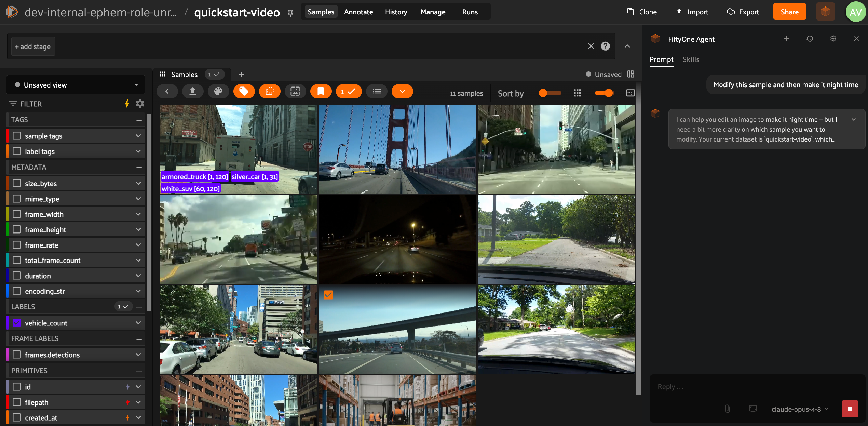Enable the sample tags checkbox

coord(17,136)
